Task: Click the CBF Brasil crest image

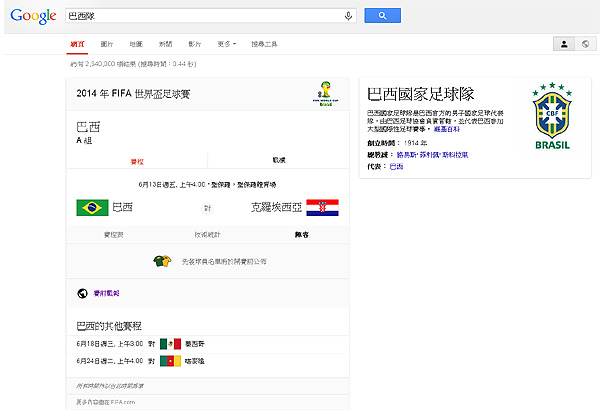Action: coord(552,115)
